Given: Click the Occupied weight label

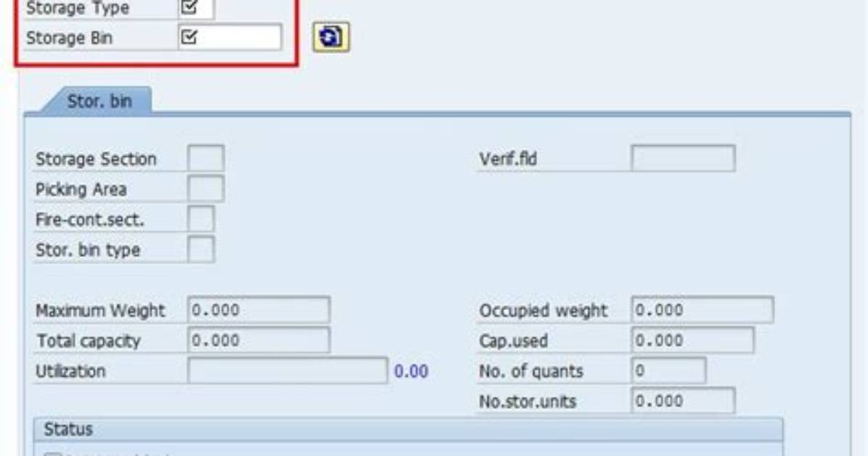Looking at the screenshot, I should tap(543, 311).
